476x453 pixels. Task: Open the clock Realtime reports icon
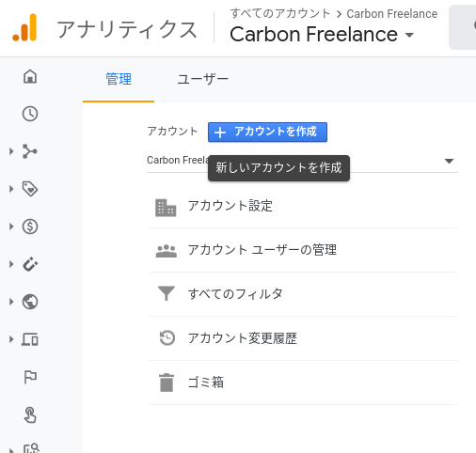tap(30, 114)
